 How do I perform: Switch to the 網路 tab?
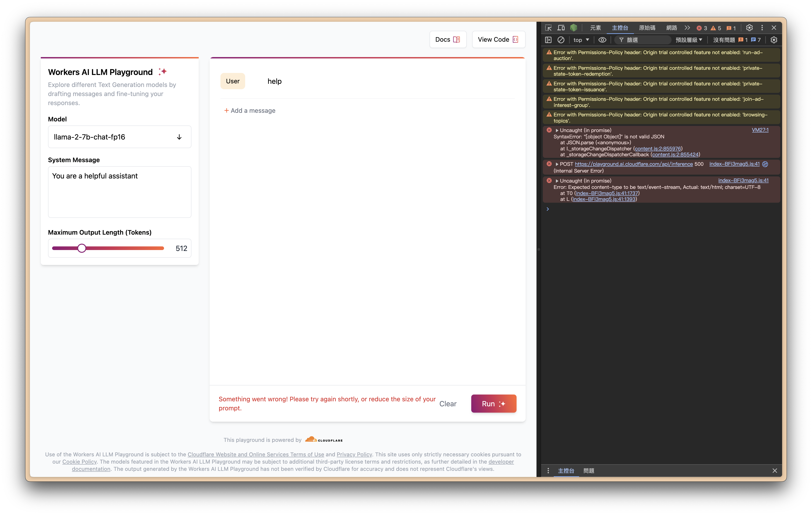click(x=672, y=28)
